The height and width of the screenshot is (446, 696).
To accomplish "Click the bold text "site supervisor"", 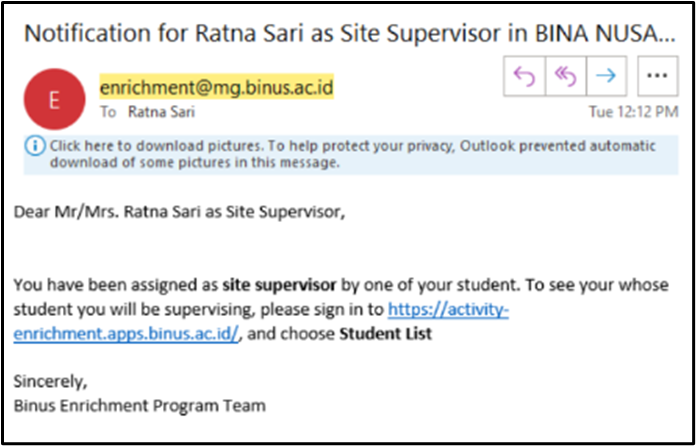I will (x=279, y=285).
